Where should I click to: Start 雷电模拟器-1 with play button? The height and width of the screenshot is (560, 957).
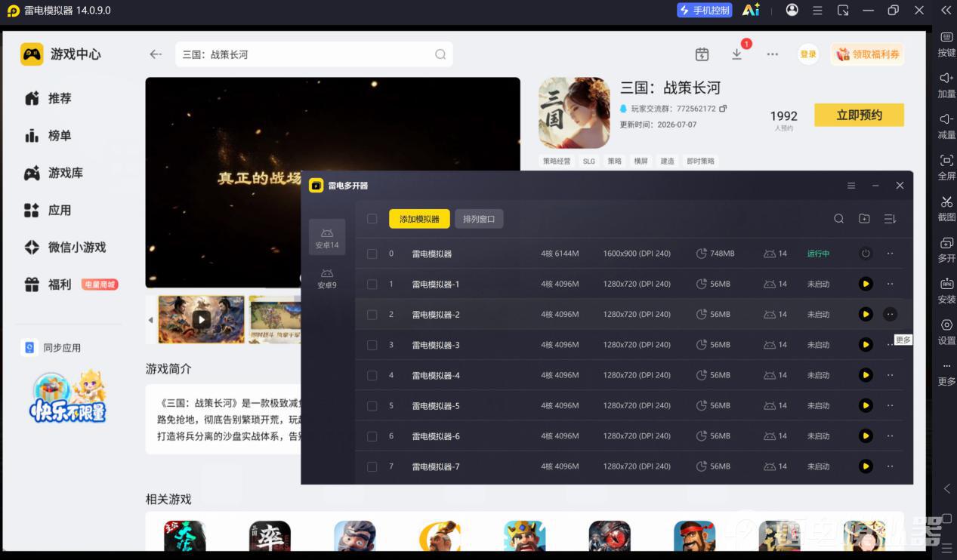(x=866, y=284)
